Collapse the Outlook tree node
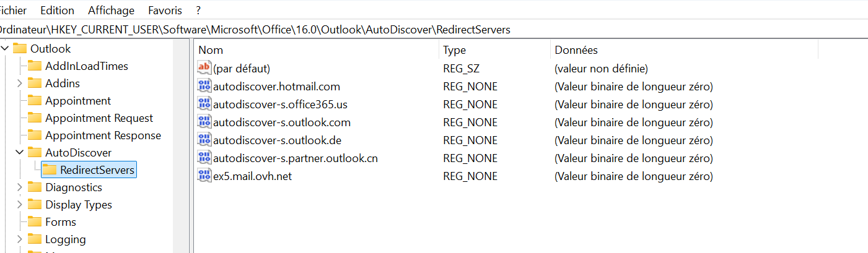Screen dimensions: 868x253 tap(5, 48)
